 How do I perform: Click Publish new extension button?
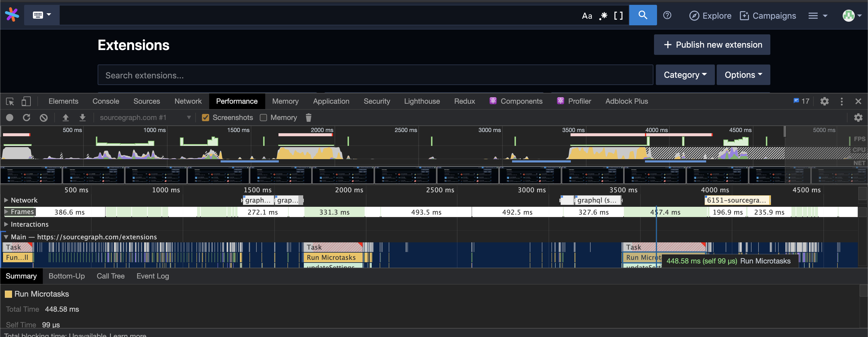point(712,45)
